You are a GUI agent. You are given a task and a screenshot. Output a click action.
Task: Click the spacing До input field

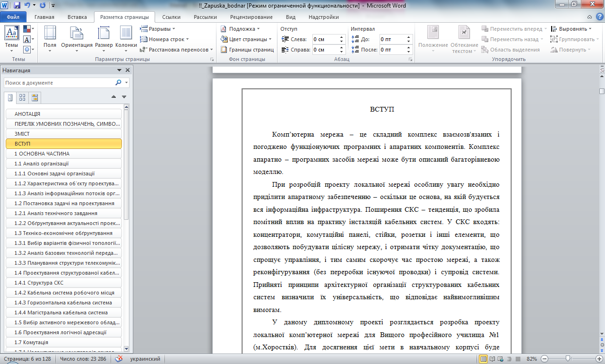[392, 39]
